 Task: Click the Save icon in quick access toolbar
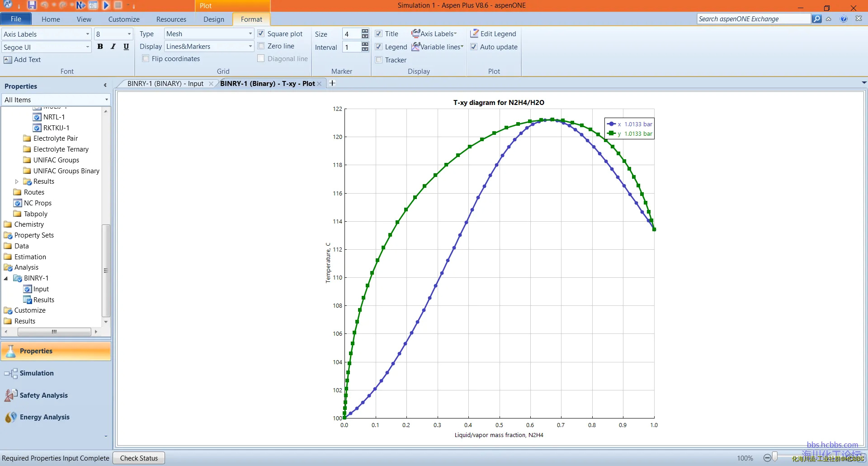[32, 5]
